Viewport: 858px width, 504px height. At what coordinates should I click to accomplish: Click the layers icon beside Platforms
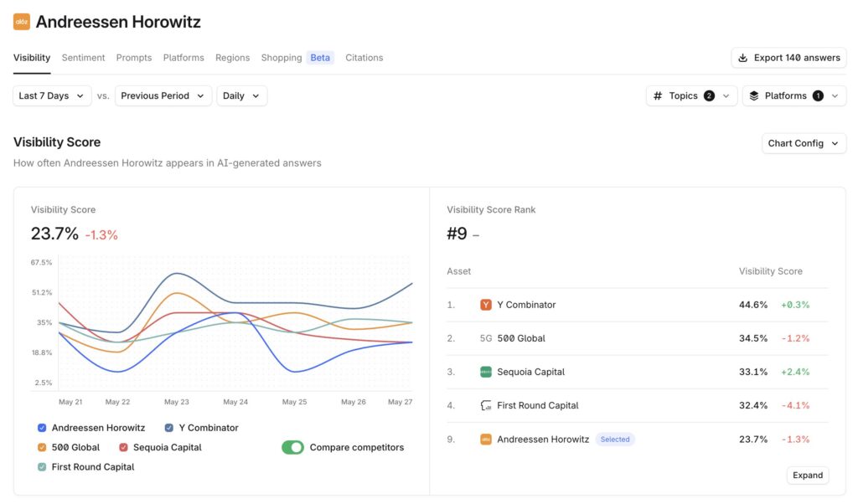pyautogui.click(x=753, y=95)
